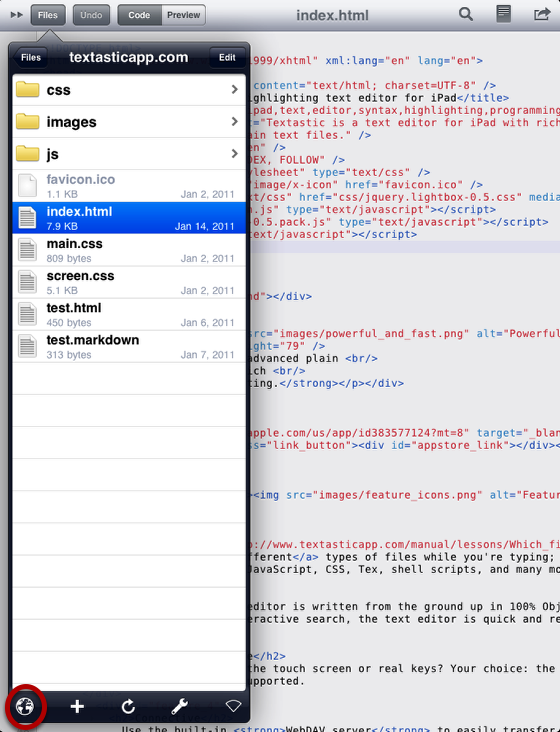Tap the diamond icon in bottom toolbar
Viewport: 560px width, 732px height.
pos(233,706)
